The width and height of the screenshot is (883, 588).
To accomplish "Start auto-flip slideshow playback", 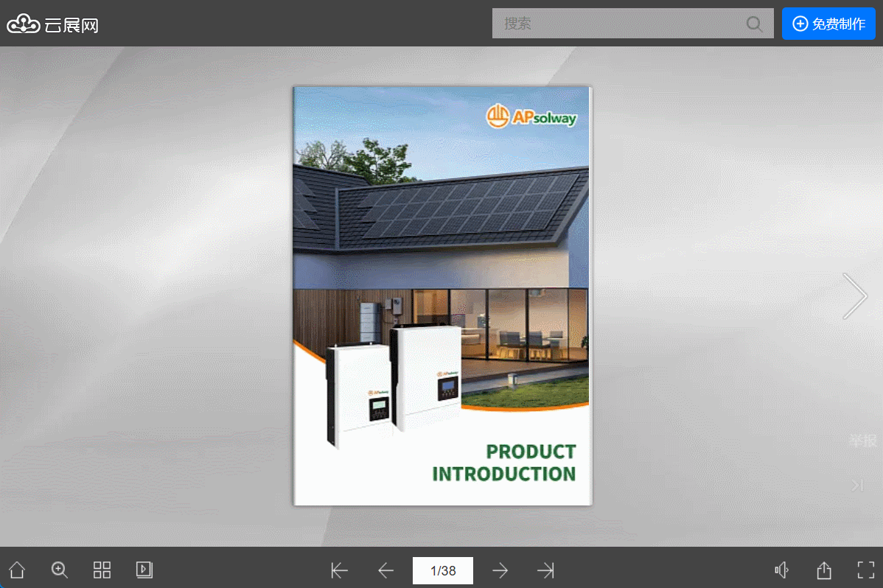I will coord(144,570).
